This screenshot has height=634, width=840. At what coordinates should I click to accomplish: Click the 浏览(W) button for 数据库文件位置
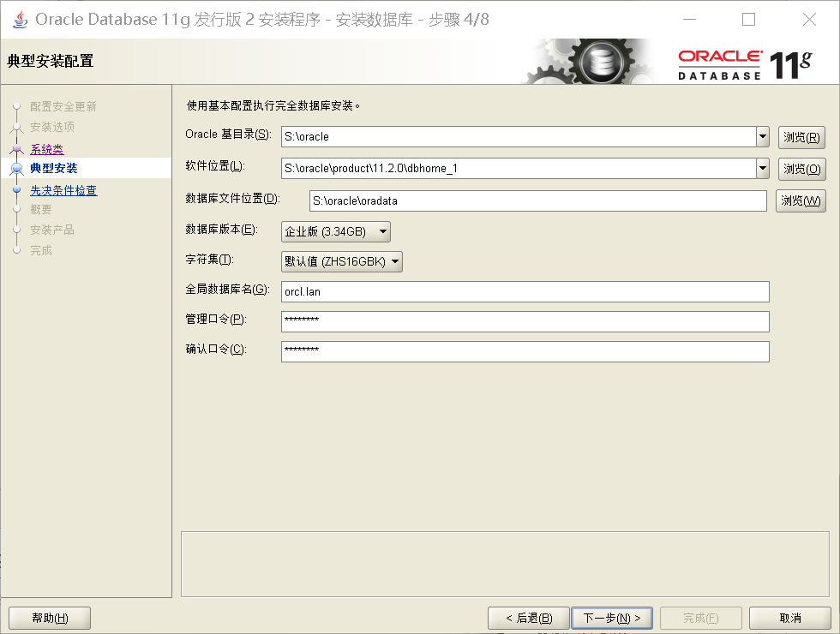pos(801,200)
